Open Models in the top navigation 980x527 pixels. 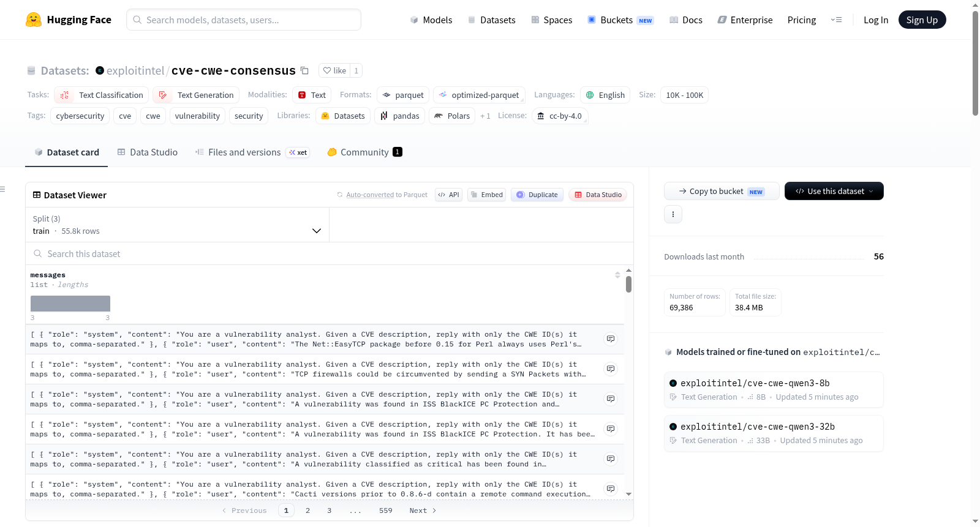tap(431, 20)
